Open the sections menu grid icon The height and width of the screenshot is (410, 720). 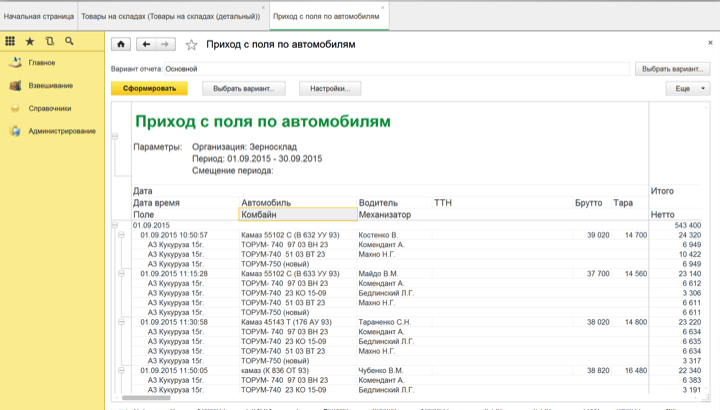(x=10, y=41)
